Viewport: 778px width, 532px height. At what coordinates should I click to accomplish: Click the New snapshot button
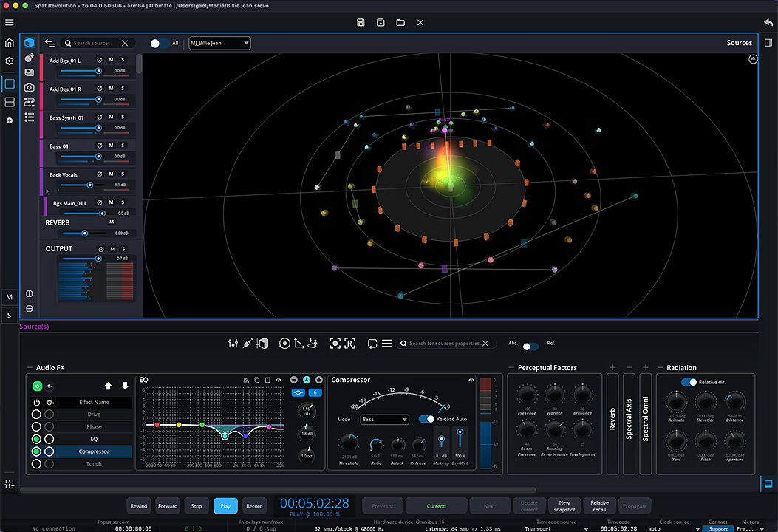coord(564,506)
